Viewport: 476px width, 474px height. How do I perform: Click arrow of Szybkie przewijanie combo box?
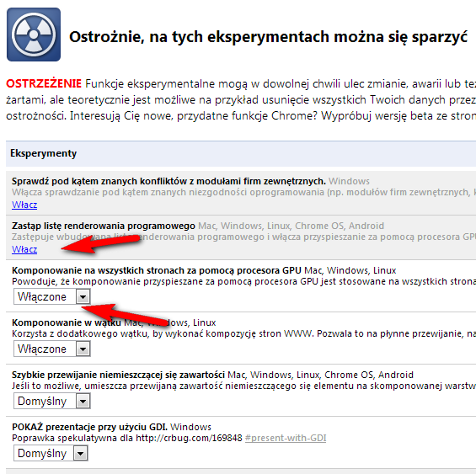point(83,401)
